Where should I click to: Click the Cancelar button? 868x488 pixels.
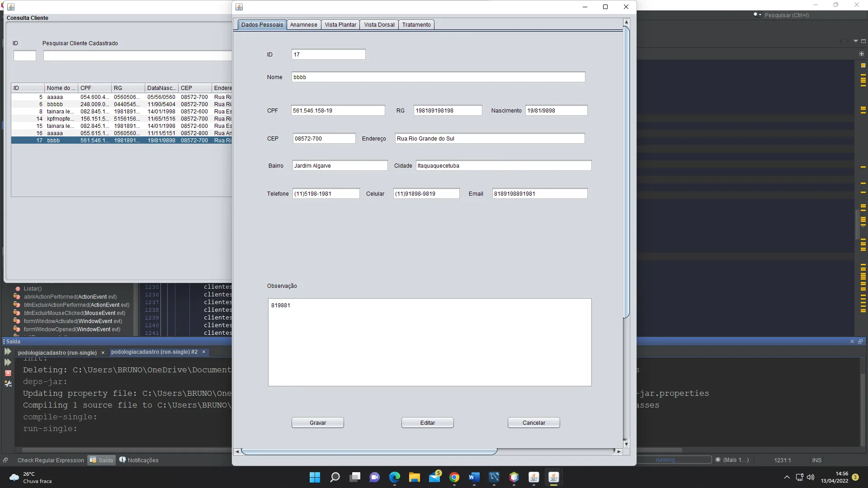coord(533,423)
